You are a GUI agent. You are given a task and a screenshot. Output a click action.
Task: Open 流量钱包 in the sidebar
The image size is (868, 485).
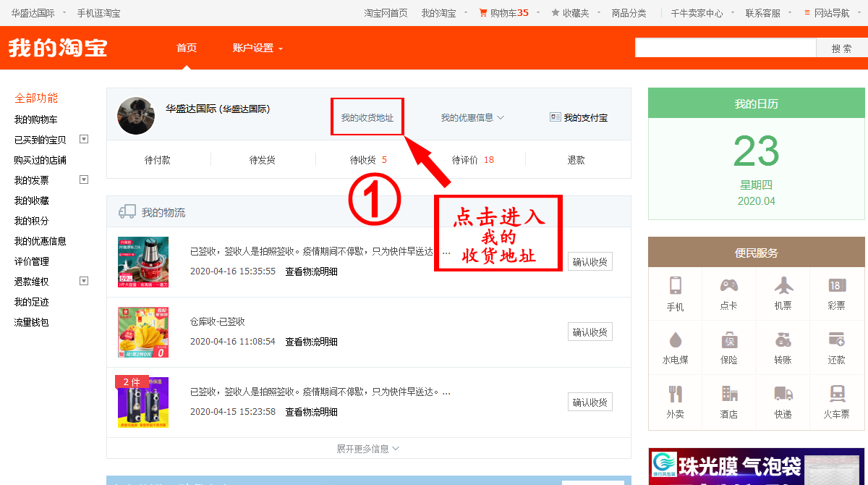tap(32, 322)
